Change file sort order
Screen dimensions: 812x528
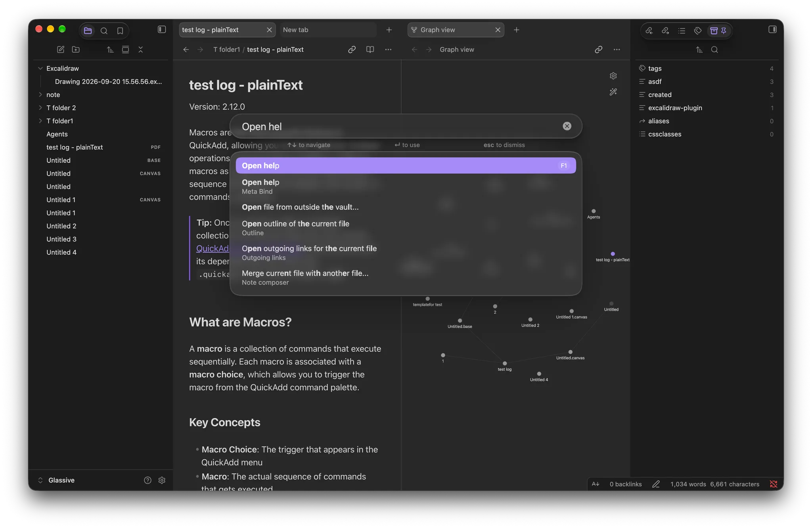click(110, 50)
